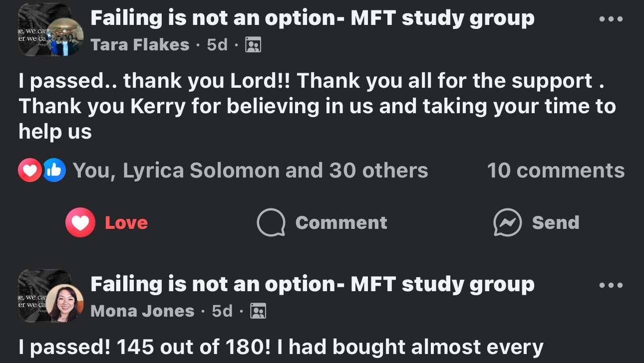Visit Tara Flakes profile name

(x=140, y=45)
